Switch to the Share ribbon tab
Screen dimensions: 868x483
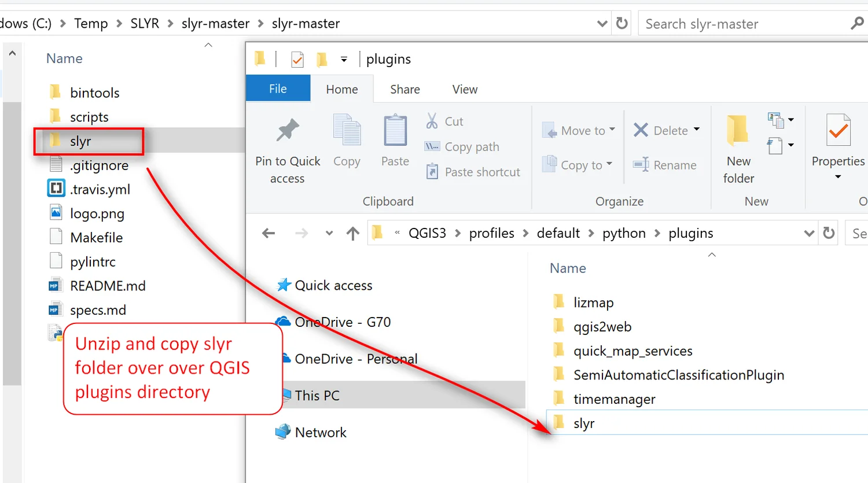tap(405, 89)
